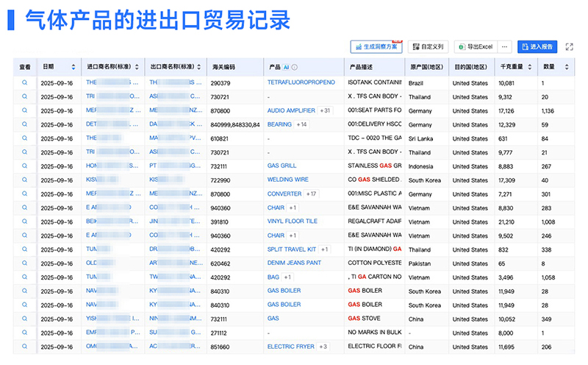Screen dimensions: 588x365
Task: Click 自定义列 to customize columns
Action: pyautogui.click(x=428, y=46)
